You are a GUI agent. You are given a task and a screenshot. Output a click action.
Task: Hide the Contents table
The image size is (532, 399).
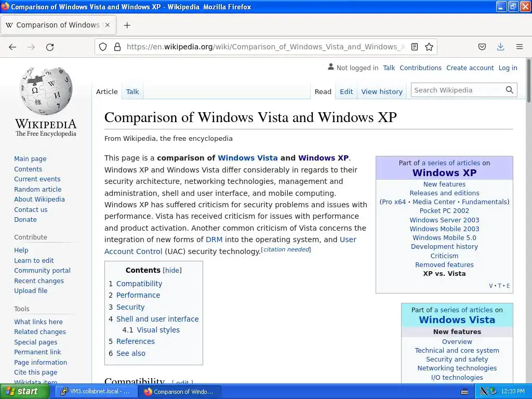coord(172,270)
